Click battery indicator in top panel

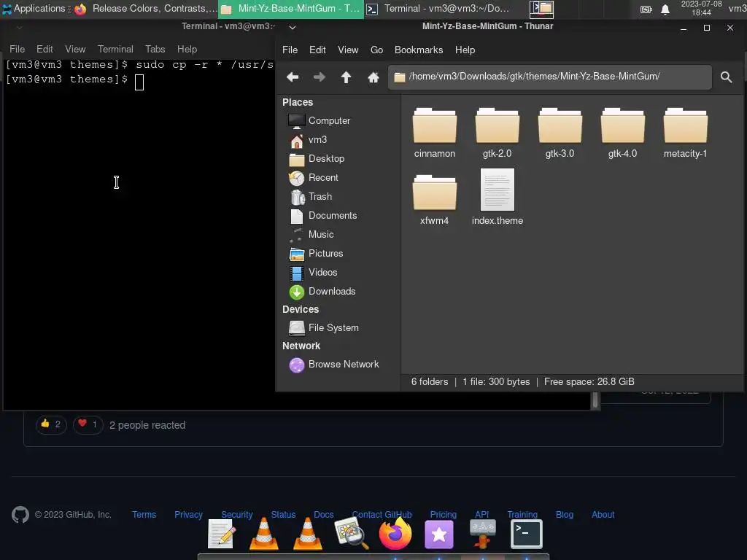pos(646,9)
